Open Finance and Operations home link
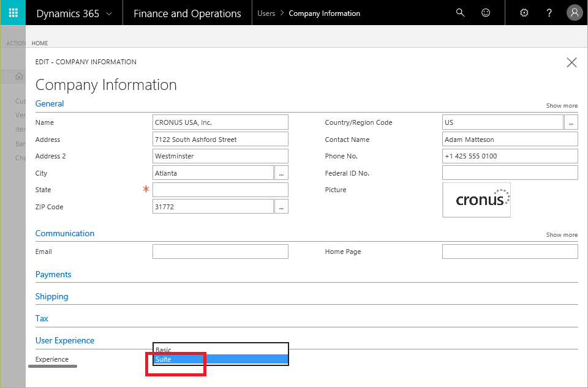 tap(187, 13)
